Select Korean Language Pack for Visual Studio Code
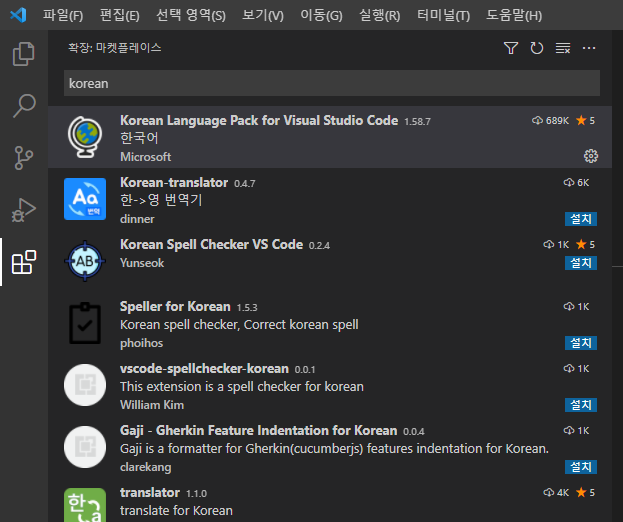The image size is (623, 522). [259, 120]
